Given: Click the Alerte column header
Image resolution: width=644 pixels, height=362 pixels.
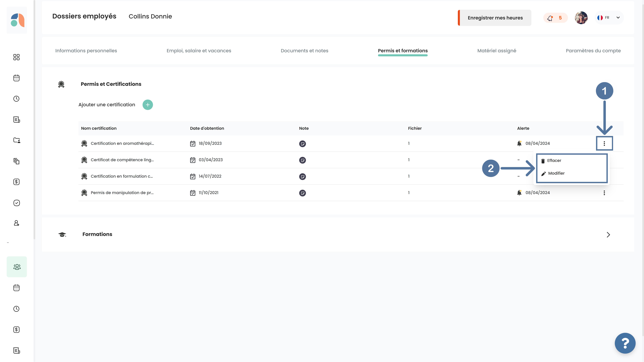Looking at the screenshot, I should click(x=523, y=128).
